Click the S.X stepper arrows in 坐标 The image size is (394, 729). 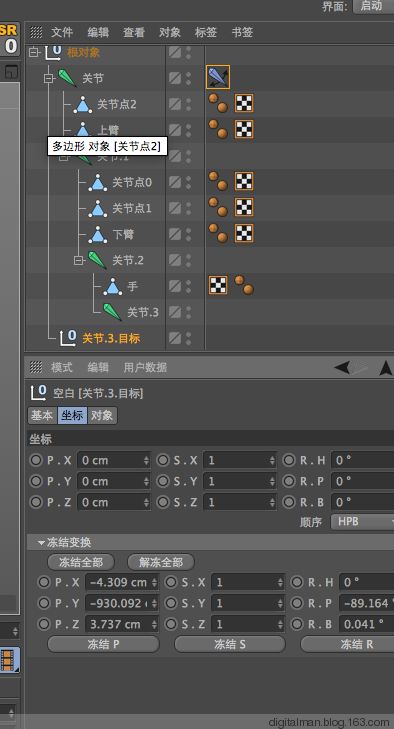(272, 460)
